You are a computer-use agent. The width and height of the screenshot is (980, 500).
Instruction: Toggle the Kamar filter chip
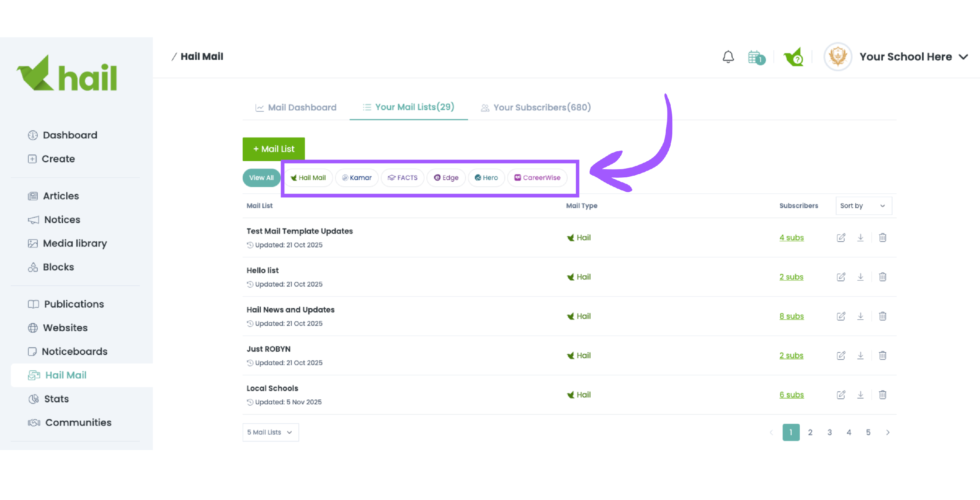click(356, 178)
